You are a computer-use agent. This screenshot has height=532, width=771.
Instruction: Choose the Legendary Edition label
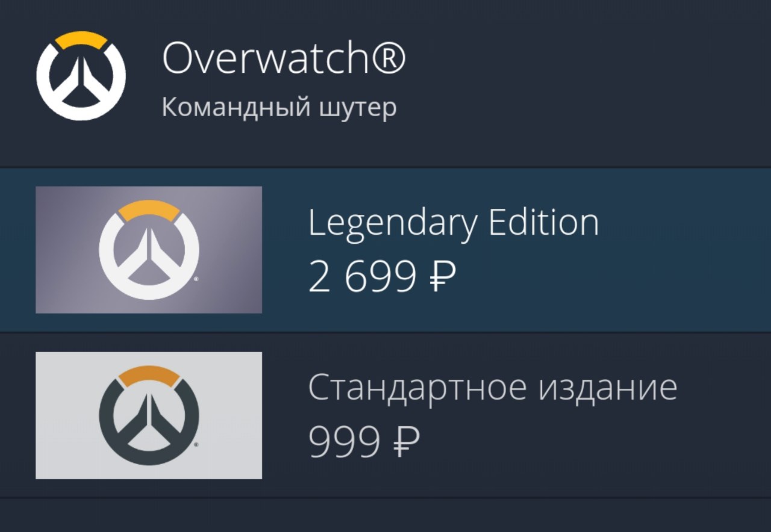(x=454, y=224)
